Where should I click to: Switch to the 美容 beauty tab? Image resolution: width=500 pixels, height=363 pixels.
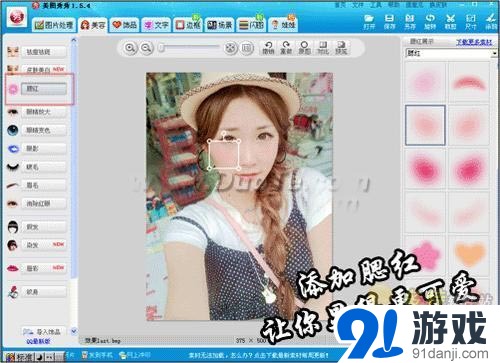pos(93,25)
